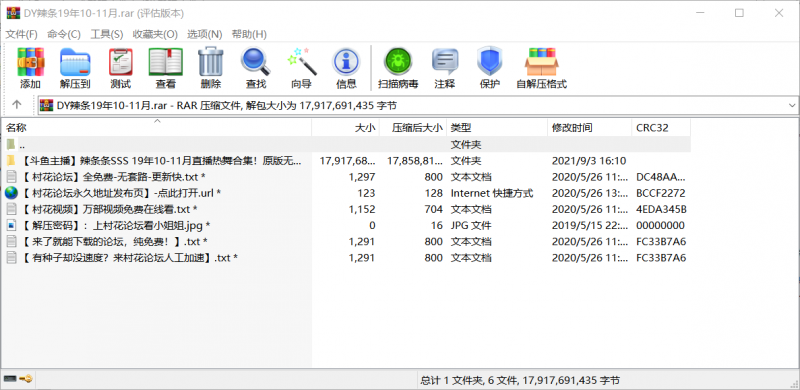The width and height of the screenshot is (800, 390).
Task: Click icon of 村花视频 txt file
Action: pyautogui.click(x=11, y=209)
